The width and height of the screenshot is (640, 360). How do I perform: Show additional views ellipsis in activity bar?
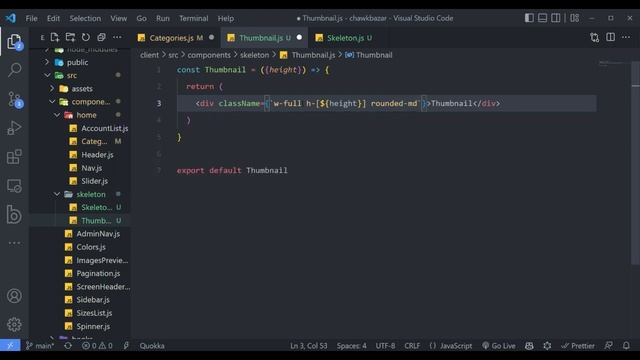click(x=14, y=243)
